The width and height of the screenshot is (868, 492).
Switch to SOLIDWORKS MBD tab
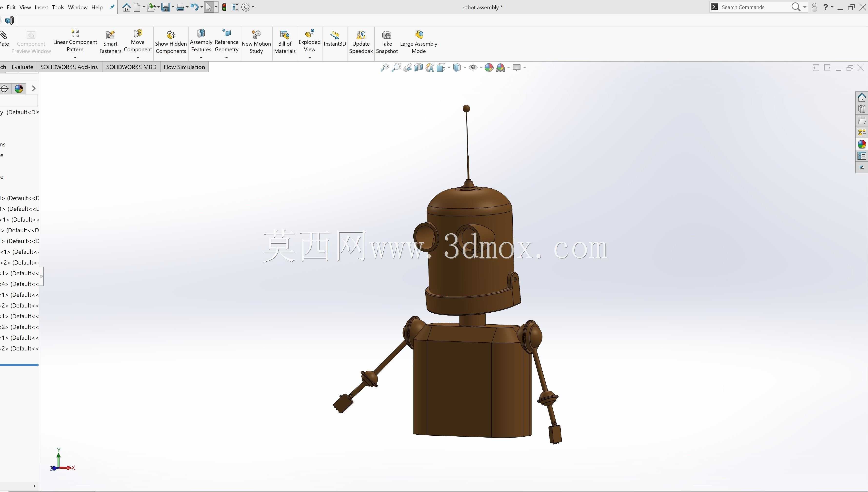click(x=131, y=67)
